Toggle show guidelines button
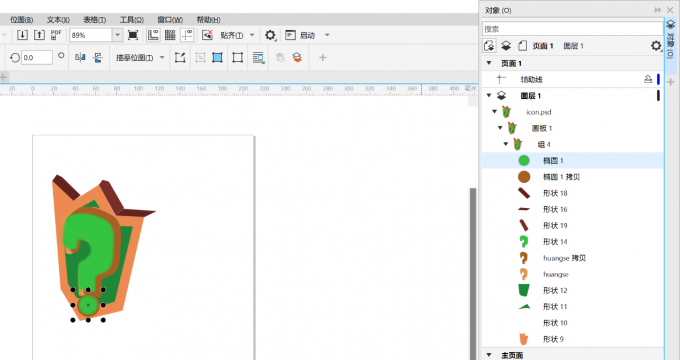The height and width of the screenshot is (360, 680). click(187, 35)
